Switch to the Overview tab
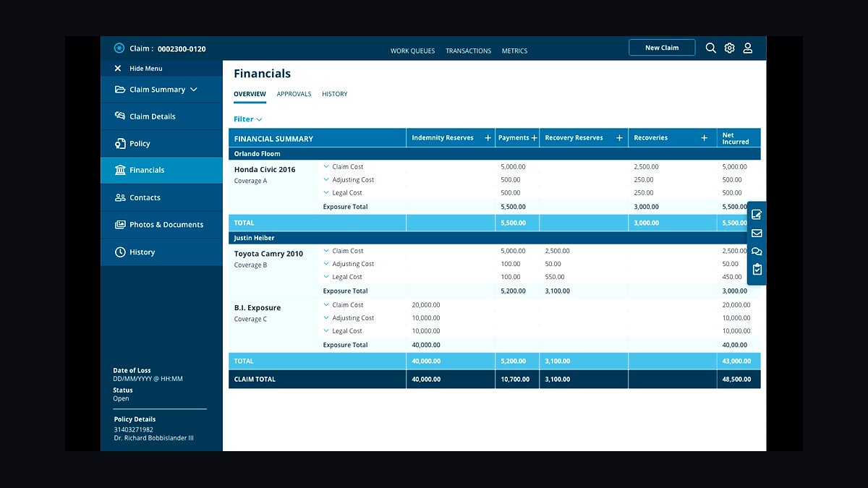Viewport: 868px width, 488px height. (x=250, y=94)
